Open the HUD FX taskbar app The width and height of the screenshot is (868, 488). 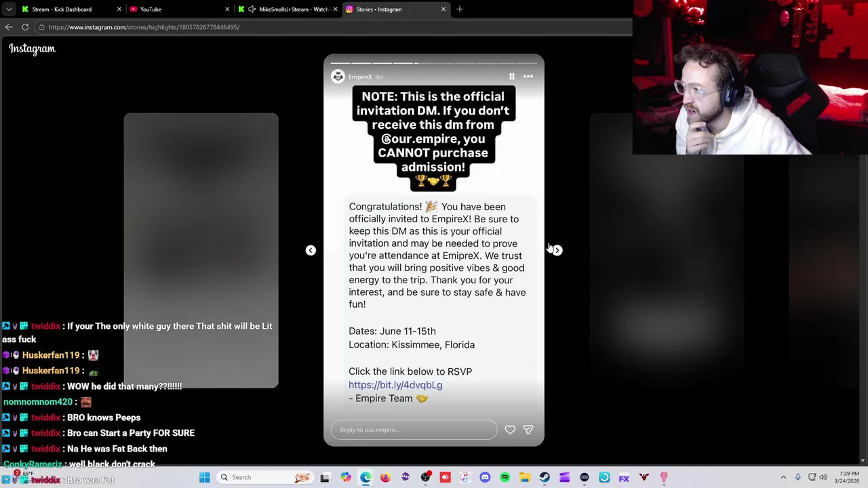[624, 477]
